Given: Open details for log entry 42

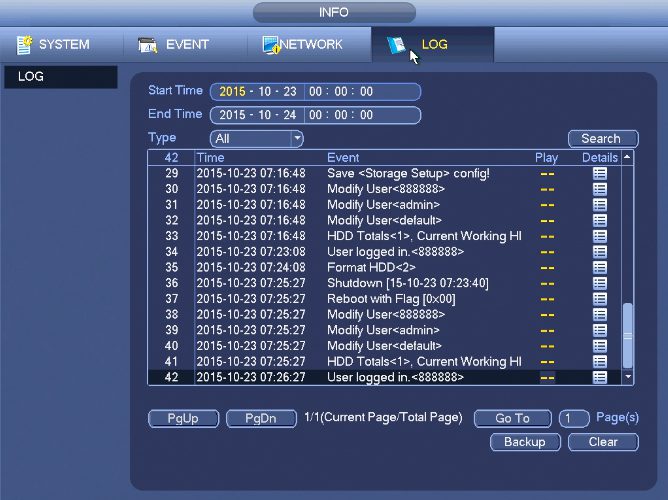Looking at the screenshot, I should [x=600, y=377].
